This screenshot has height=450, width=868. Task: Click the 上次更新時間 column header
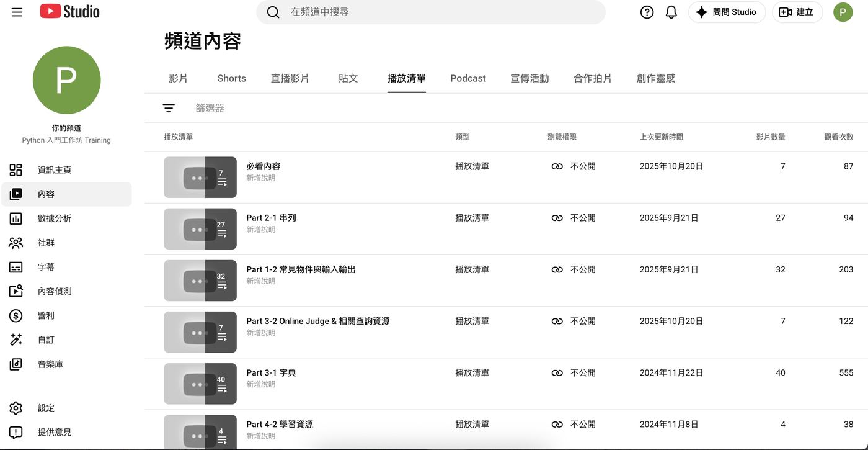[662, 137]
